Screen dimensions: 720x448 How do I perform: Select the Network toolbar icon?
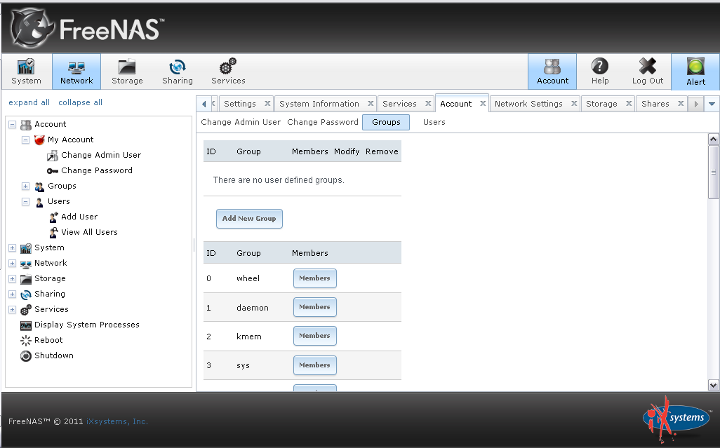pos(76,72)
